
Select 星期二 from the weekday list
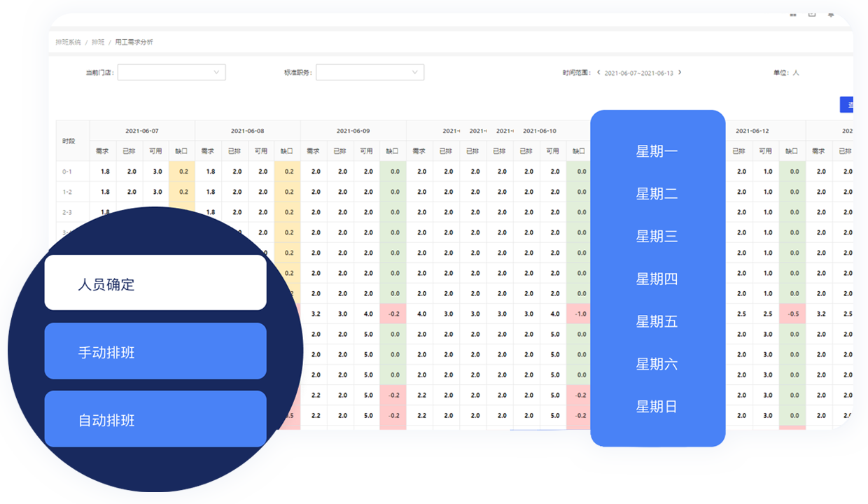click(657, 194)
